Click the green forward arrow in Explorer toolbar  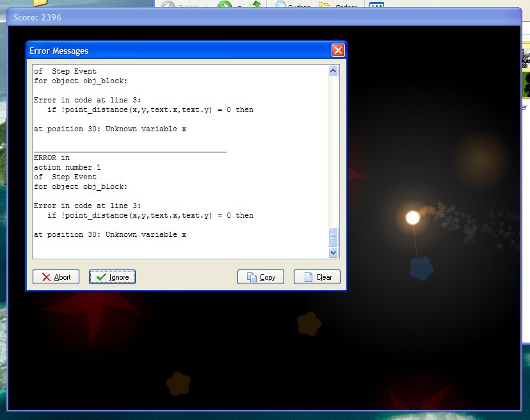pyautogui.click(x=225, y=6)
